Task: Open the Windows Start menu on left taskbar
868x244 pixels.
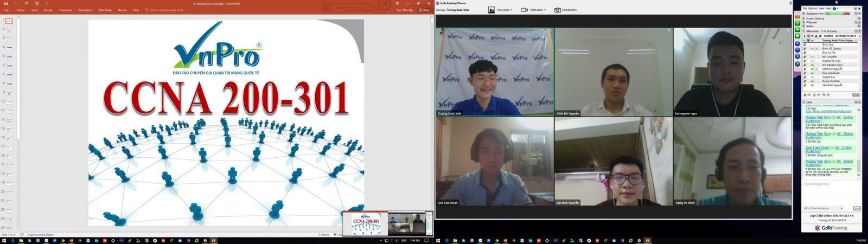Action: click(x=4, y=240)
